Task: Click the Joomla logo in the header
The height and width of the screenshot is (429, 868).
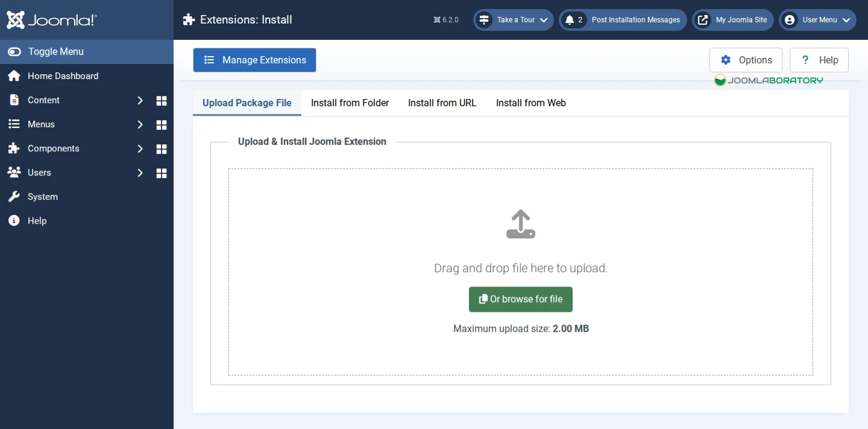Action: (x=52, y=20)
